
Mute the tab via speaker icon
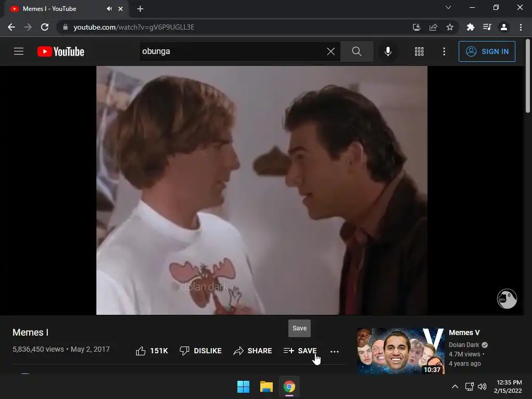pos(109,9)
